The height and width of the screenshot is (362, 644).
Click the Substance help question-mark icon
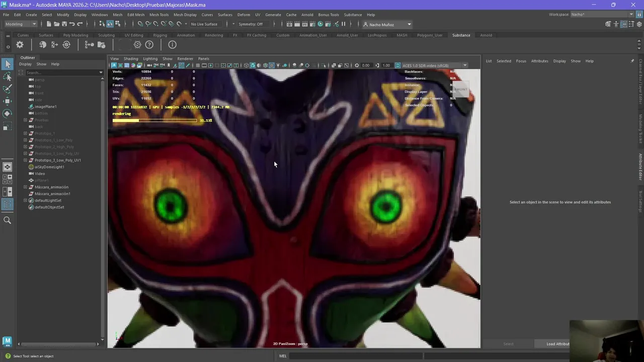[x=149, y=45]
